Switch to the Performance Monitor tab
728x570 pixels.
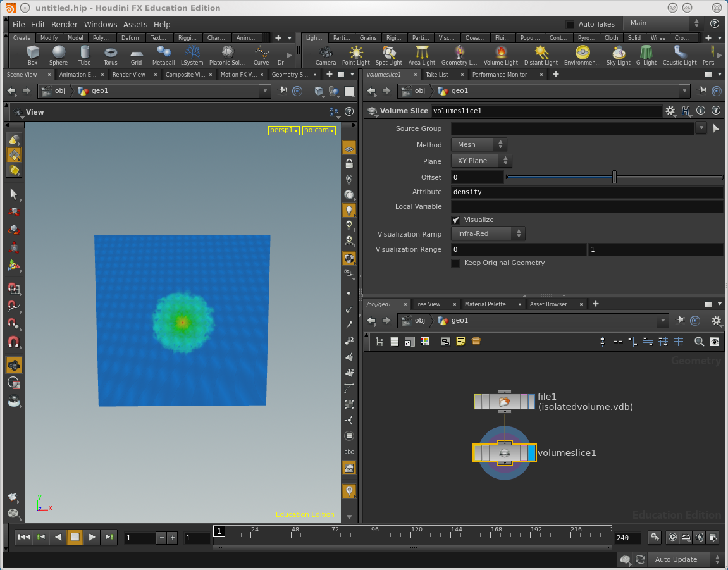point(500,75)
